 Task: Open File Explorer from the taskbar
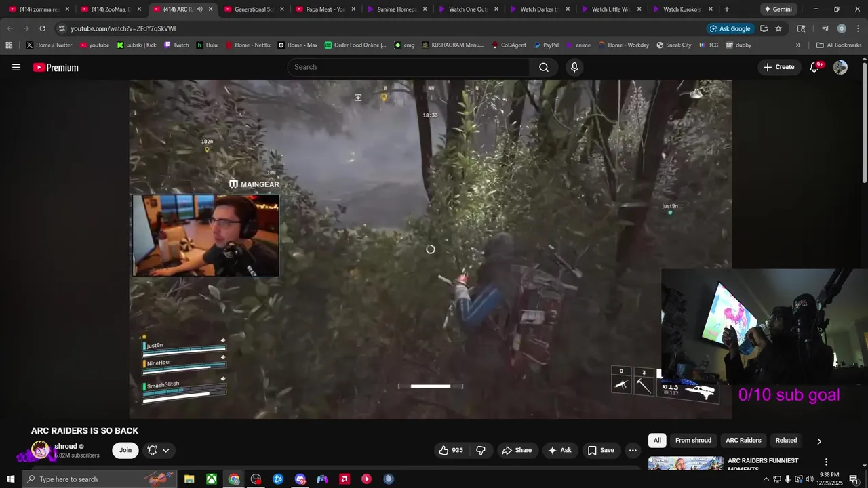tap(189, 479)
